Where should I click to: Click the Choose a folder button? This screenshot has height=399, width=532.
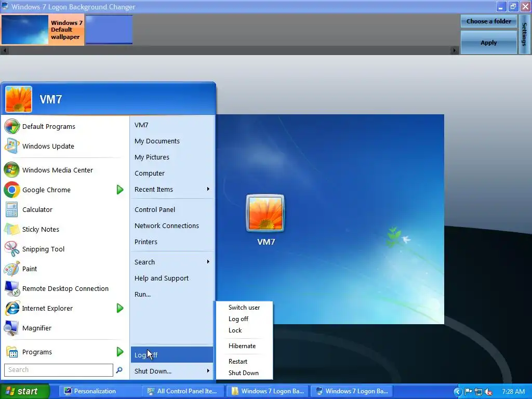point(488,21)
